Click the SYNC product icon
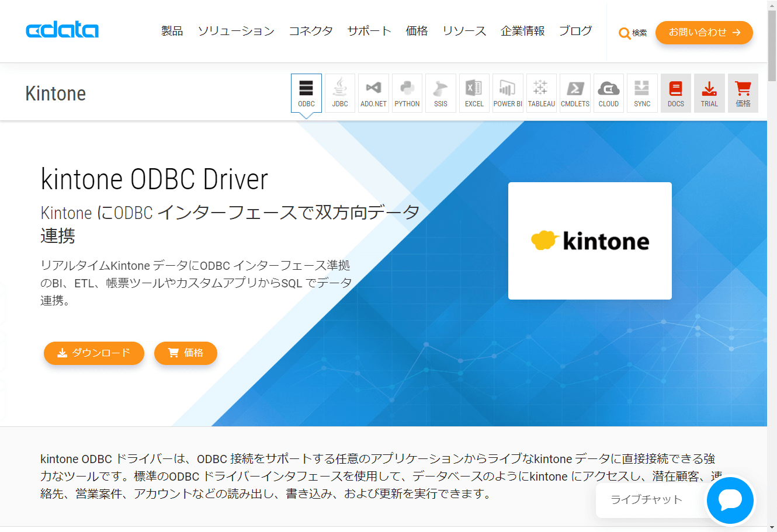 (x=642, y=92)
